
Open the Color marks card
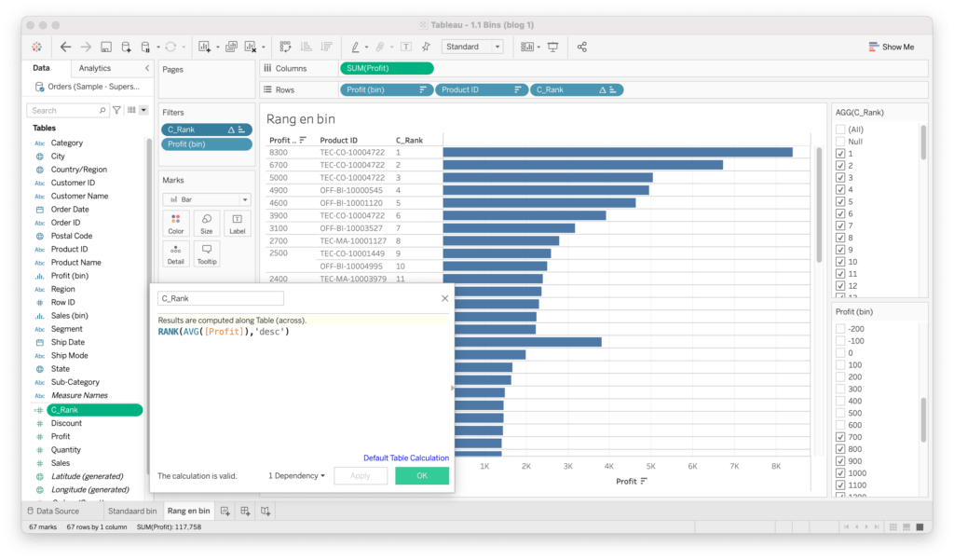tap(176, 223)
